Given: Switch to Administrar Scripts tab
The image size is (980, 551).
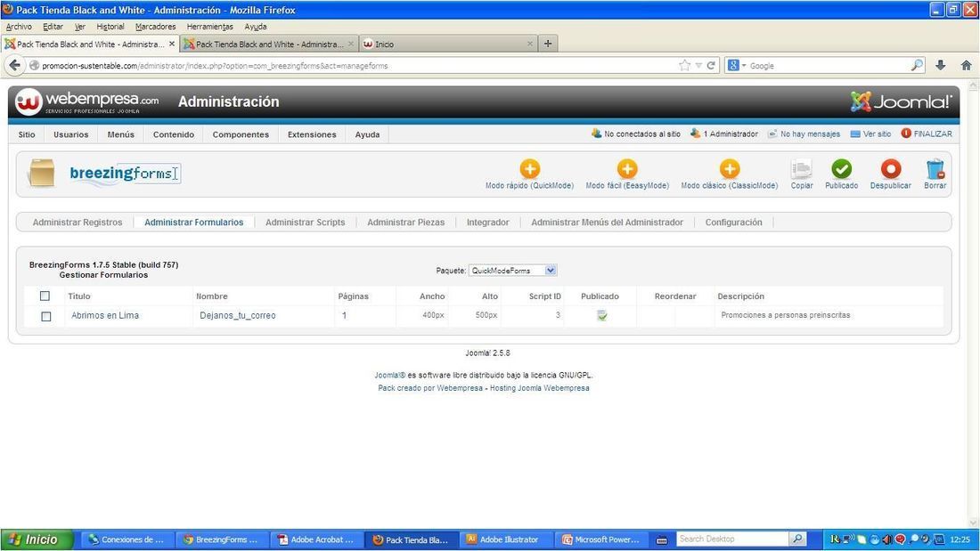Looking at the screenshot, I should pos(305,223).
